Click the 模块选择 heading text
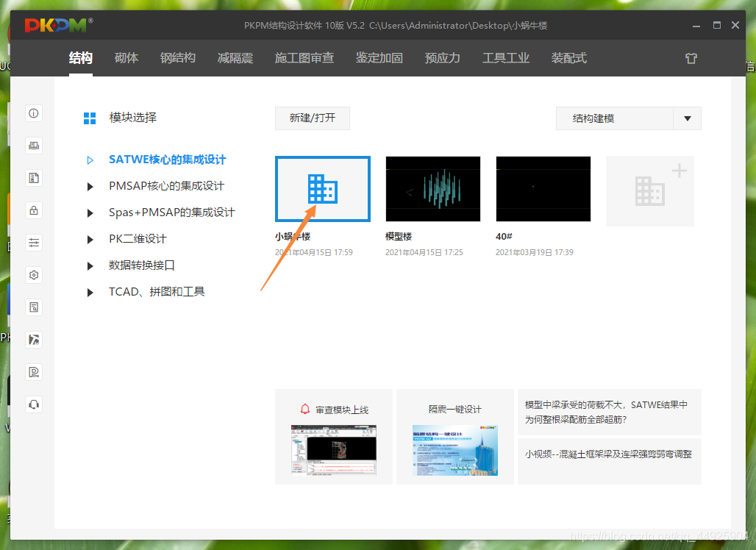Image resolution: width=756 pixels, height=550 pixels. [133, 118]
